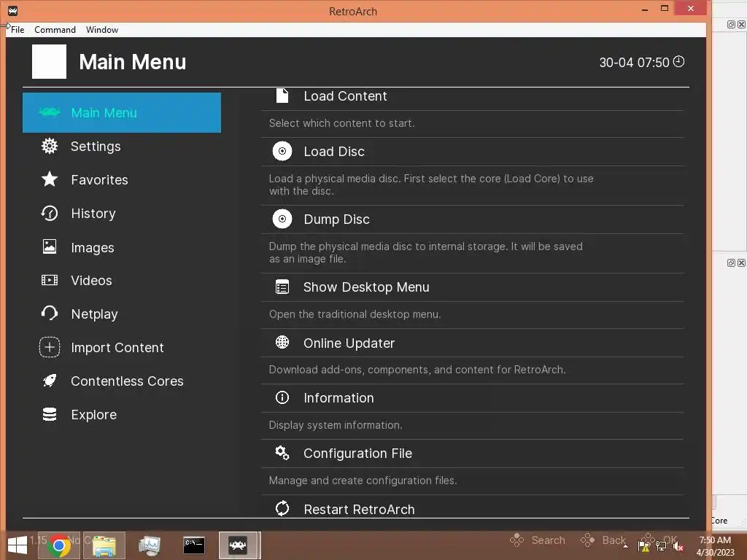Choose Import Content in the sidebar
The width and height of the screenshot is (747, 560).
click(x=122, y=347)
